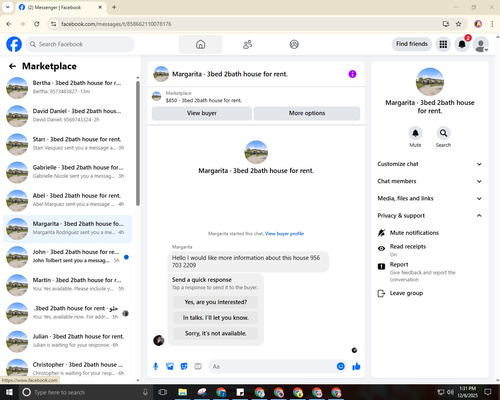Image resolution: width=500 pixels, height=400 pixels.
Task: Bookmark this page with the star icon
Action: click(459, 24)
